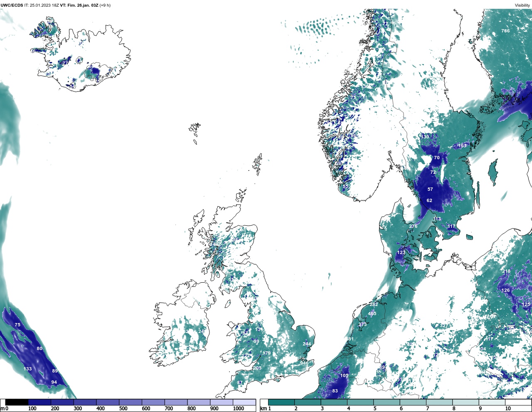Viewport: 532px width, 412px height.
Task: Click the '57' value in the Swedish fog area
Action: (430, 189)
